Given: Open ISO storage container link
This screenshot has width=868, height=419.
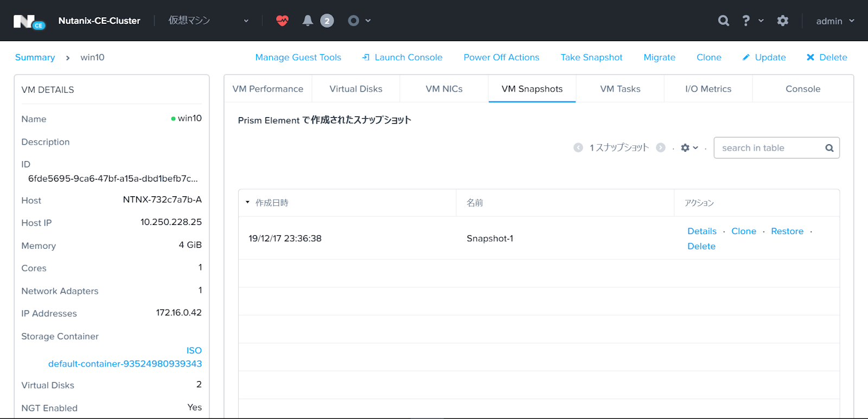Looking at the screenshot, I should (x=194, y=351).
